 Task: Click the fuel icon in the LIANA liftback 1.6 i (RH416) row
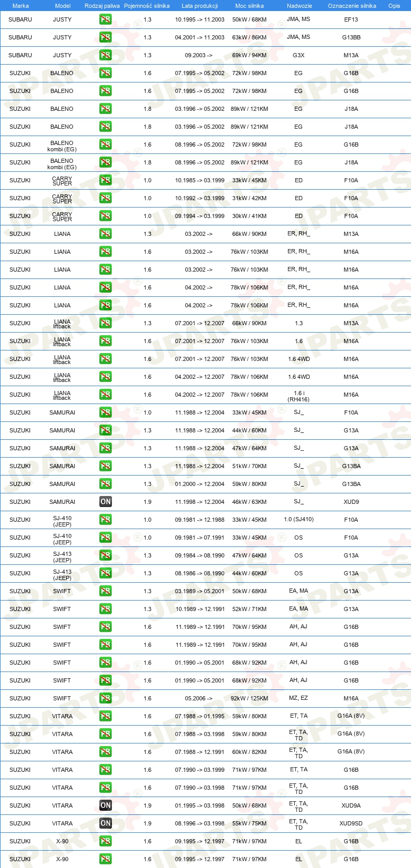point(106,395)
